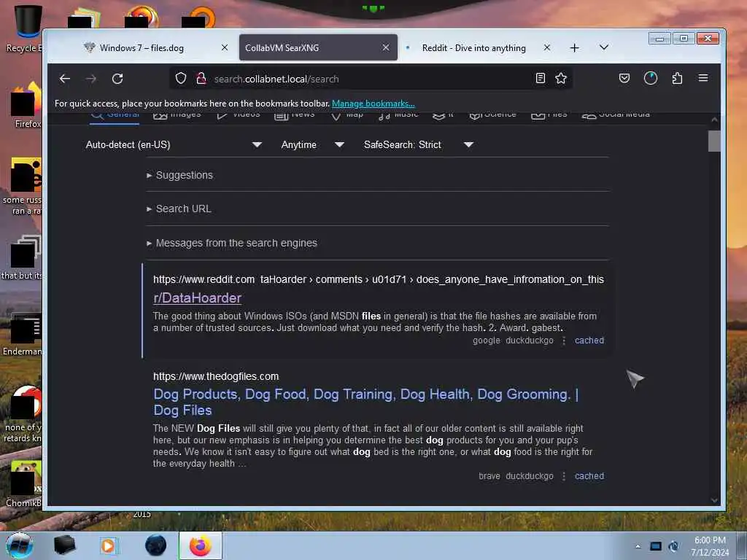The width and height of the screenshot is (747, 560).
Task: Close the Reddit tab
Action: coord(547,47)
